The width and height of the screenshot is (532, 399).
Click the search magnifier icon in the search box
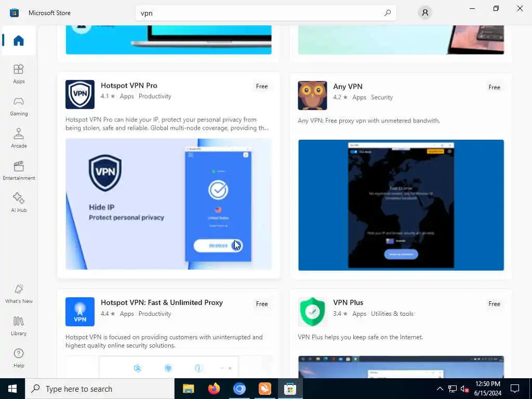pyautogui.click(x=388, y=13)
